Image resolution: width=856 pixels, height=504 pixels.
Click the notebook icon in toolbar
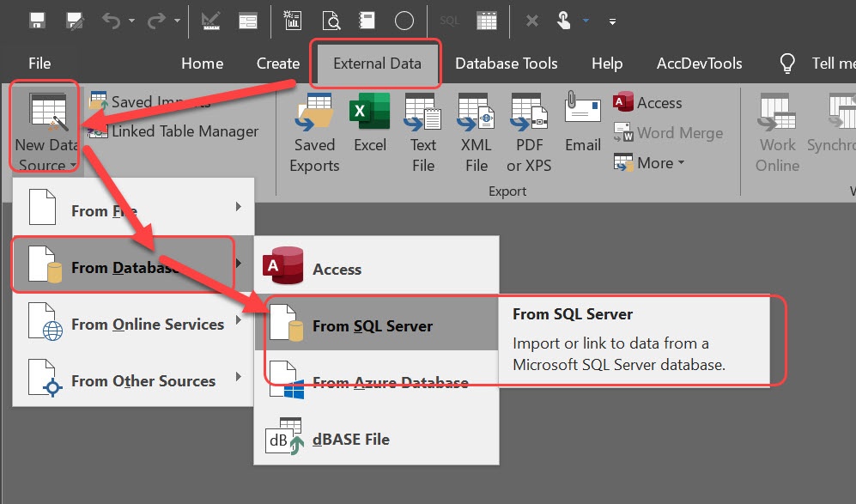[367, 21]
